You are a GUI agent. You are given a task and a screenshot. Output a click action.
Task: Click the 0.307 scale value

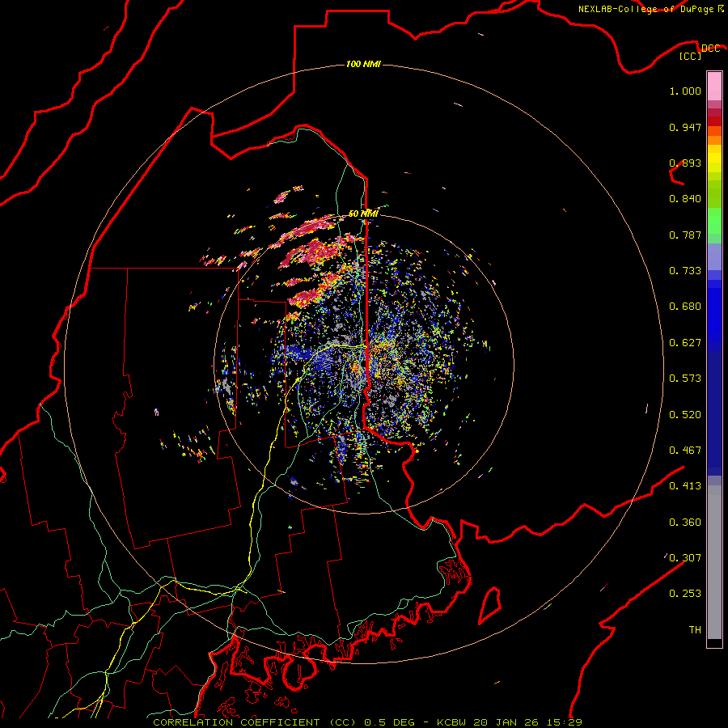click(x=685, y=557)
